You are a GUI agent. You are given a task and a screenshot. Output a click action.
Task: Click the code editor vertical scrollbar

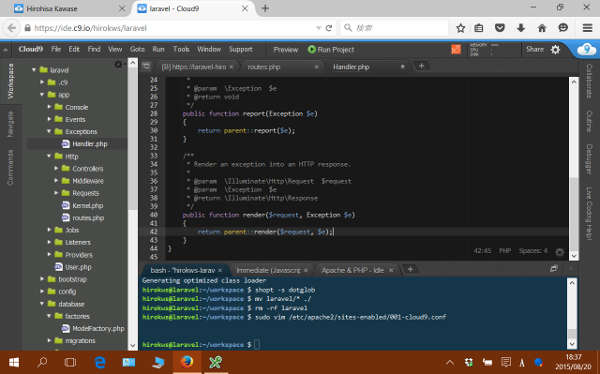pos(574,168)
